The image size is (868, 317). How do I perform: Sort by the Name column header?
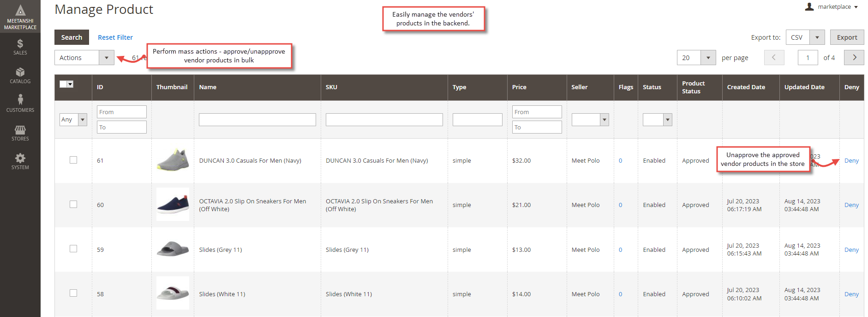pos(208,87)
